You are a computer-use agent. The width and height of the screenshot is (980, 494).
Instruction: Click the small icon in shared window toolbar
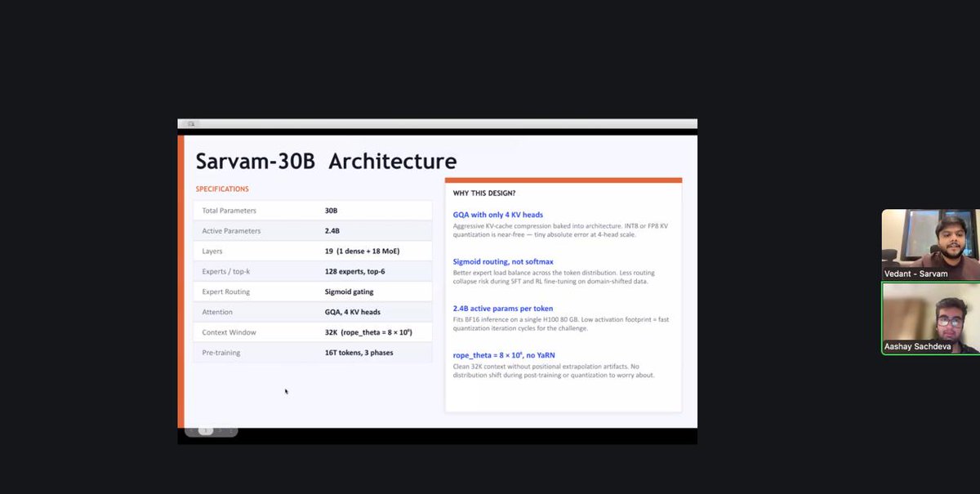point(190,124)
